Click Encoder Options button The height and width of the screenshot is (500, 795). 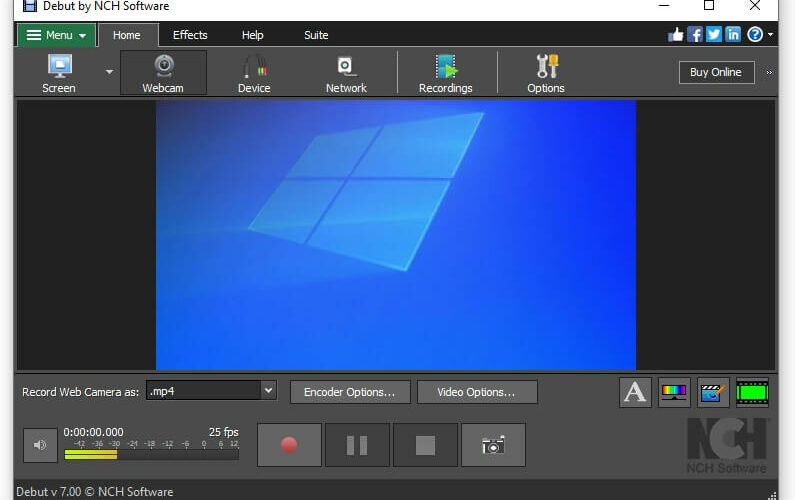click(350, 392)
